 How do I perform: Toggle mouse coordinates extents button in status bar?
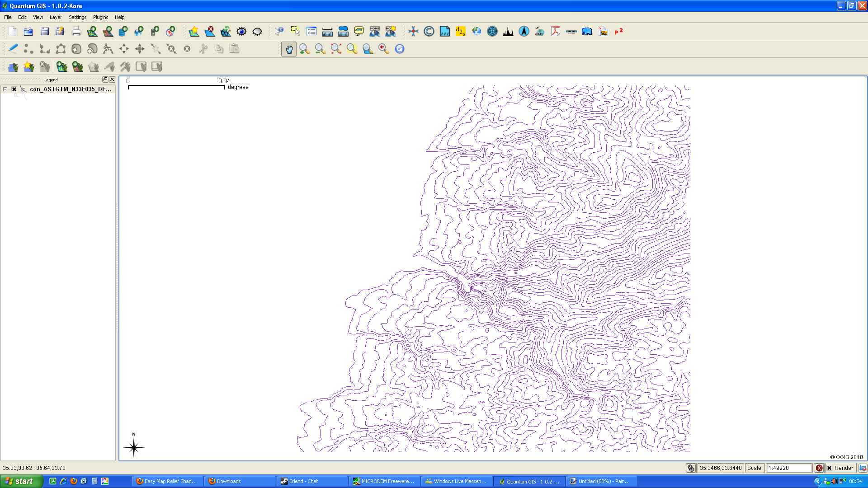point(691,468)
